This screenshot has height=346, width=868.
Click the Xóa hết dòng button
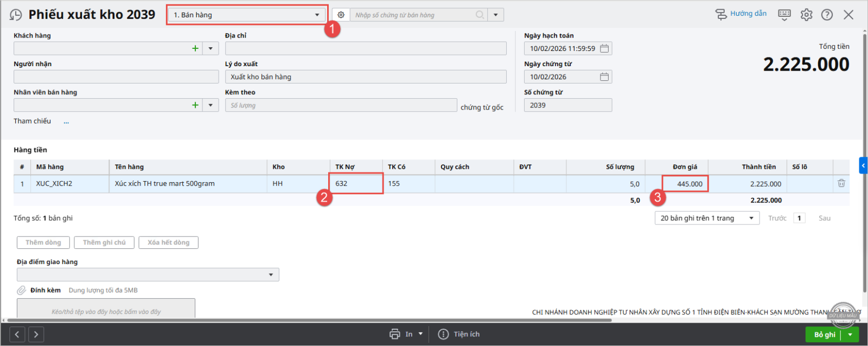pos(168,242)
